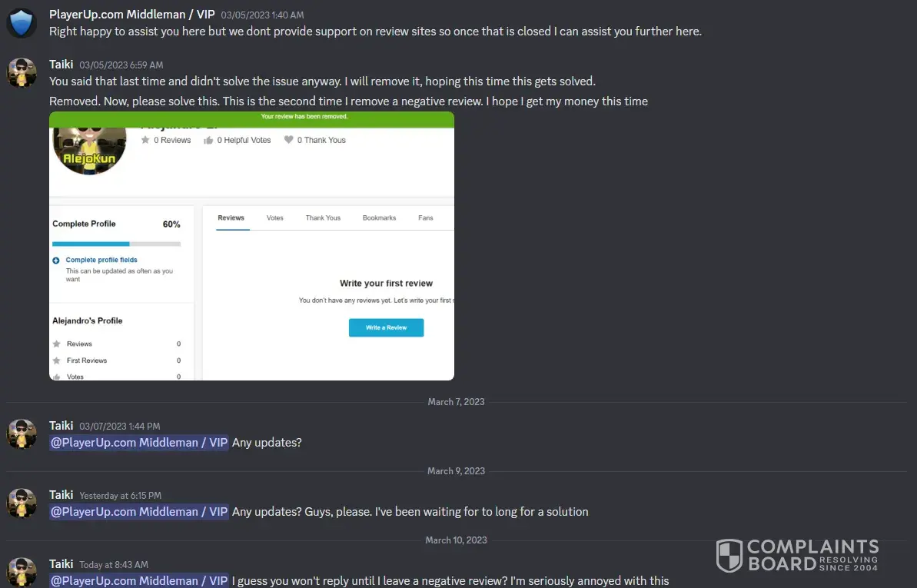
Task: Click the plus icon by Complete profile fields
Action: pyautogui.click(x=56, y=261)
